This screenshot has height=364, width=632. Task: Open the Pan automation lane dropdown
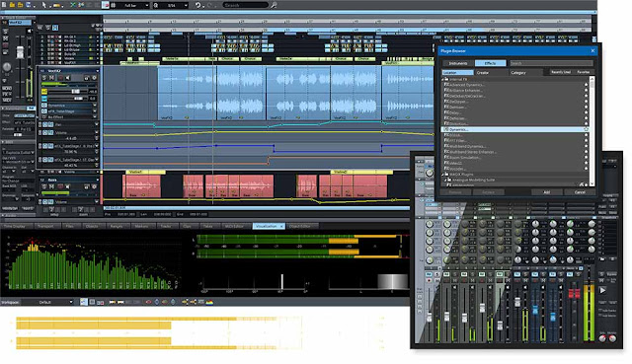point(97,124)
